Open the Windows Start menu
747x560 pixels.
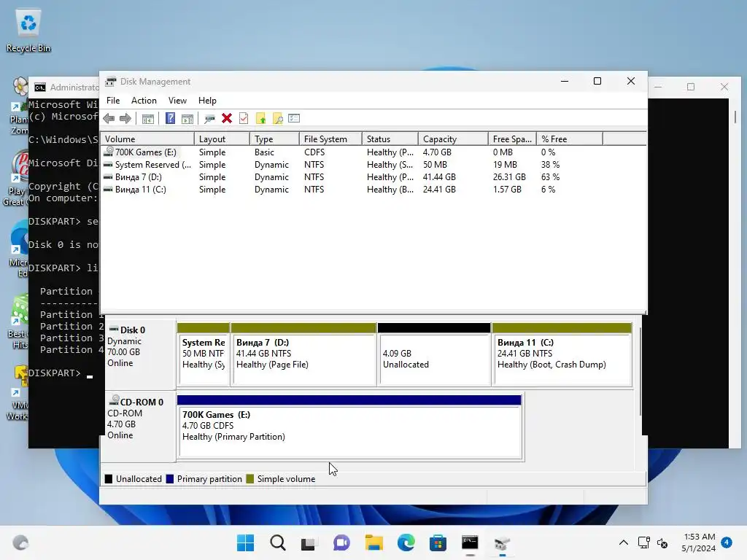245,542
